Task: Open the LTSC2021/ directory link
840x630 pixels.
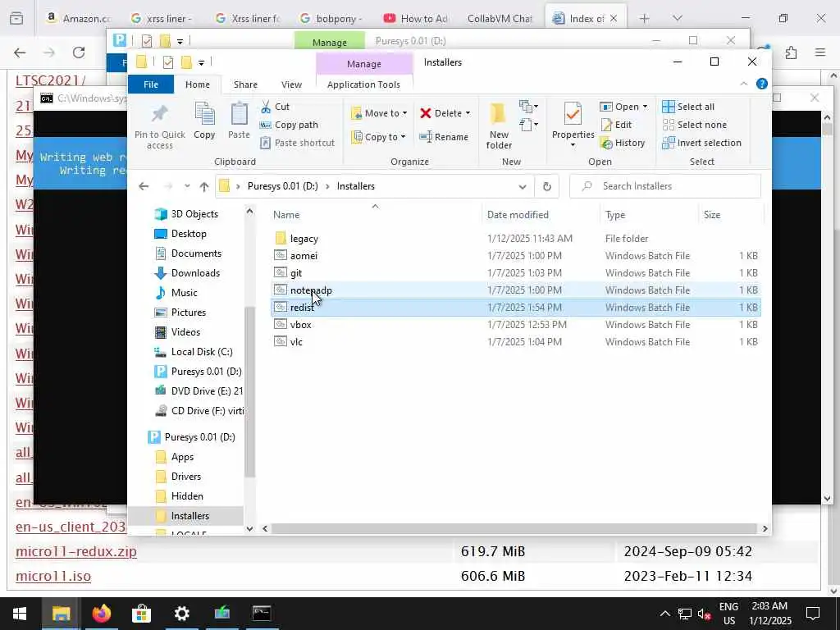Action: click(50, 80)
